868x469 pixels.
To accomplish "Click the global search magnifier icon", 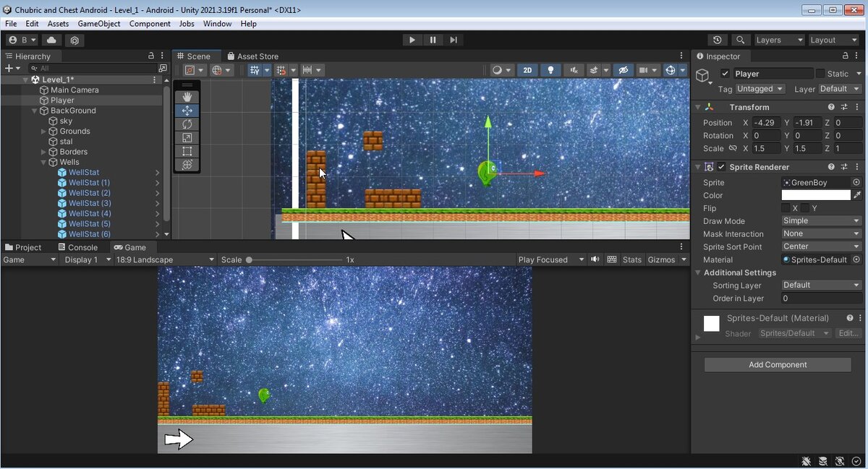I will click(740, 40).
